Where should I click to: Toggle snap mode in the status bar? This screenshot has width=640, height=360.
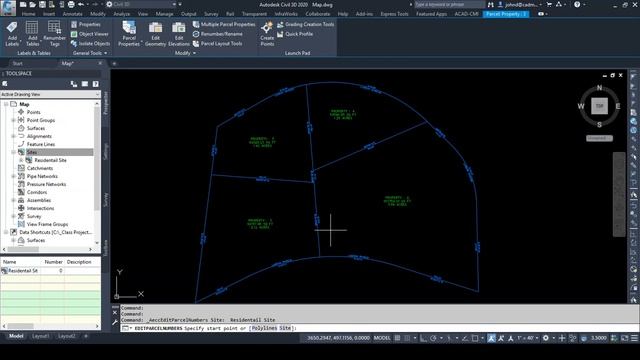click(407, 338)
